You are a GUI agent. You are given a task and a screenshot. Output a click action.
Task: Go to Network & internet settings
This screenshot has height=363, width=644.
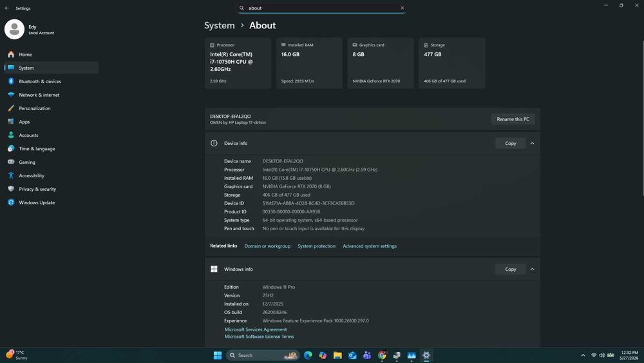52,95
